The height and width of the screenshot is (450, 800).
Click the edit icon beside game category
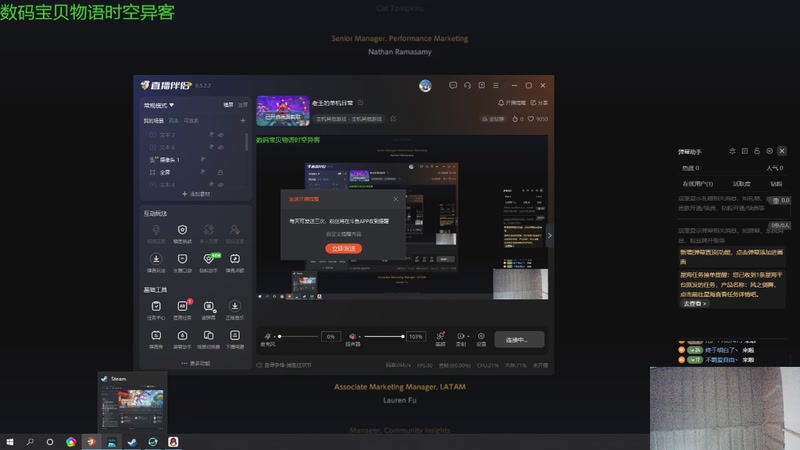click(x=393, y=119)
